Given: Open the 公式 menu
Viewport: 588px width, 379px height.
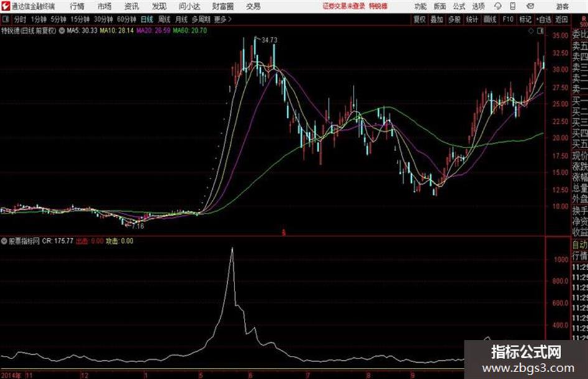Looking at the screenshot, I should [x=459, y=6].
